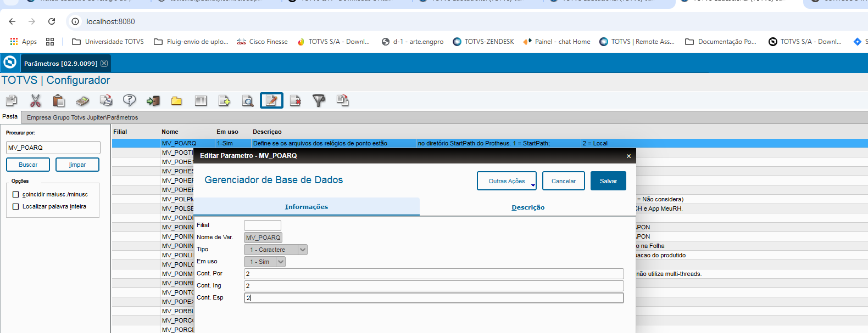
Task: Click the Buscar button
Action: click(28, 165)
